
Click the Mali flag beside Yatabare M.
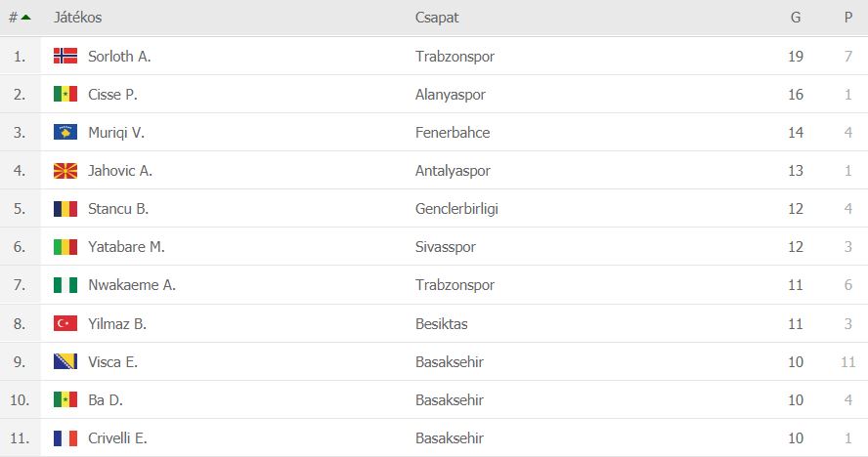point(65,247)
